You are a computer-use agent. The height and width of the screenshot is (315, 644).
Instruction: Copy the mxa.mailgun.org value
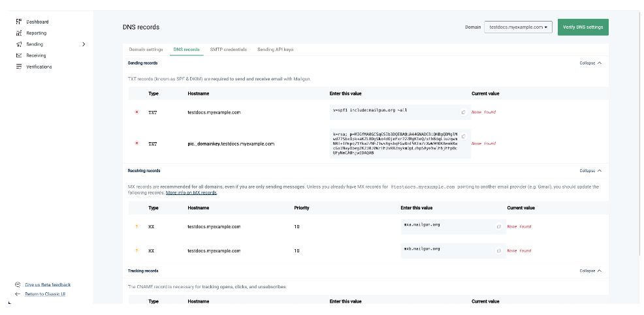pos(498,226)
